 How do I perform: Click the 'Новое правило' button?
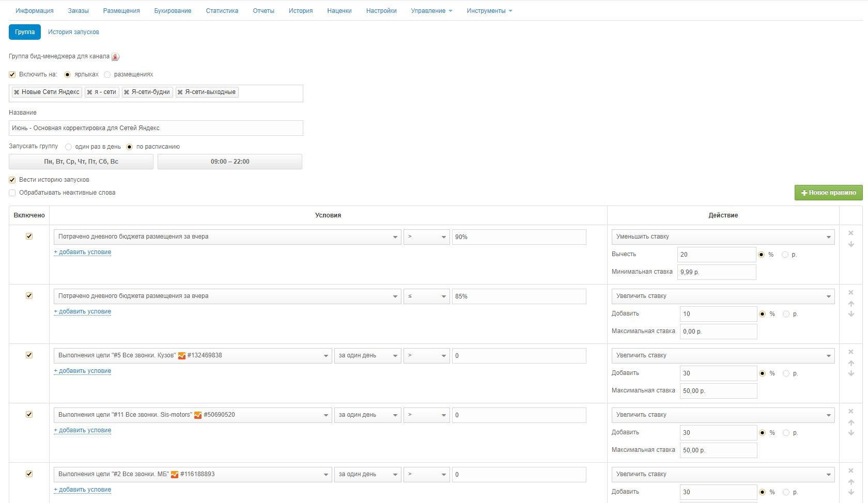(x=828, y=193)
